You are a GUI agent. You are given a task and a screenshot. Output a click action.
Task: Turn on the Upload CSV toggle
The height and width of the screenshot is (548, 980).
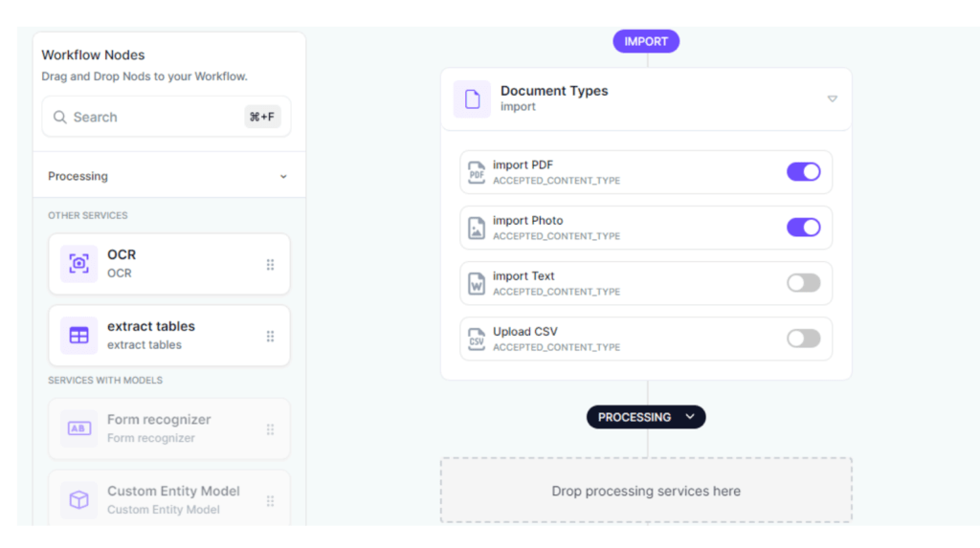[803, 339]
